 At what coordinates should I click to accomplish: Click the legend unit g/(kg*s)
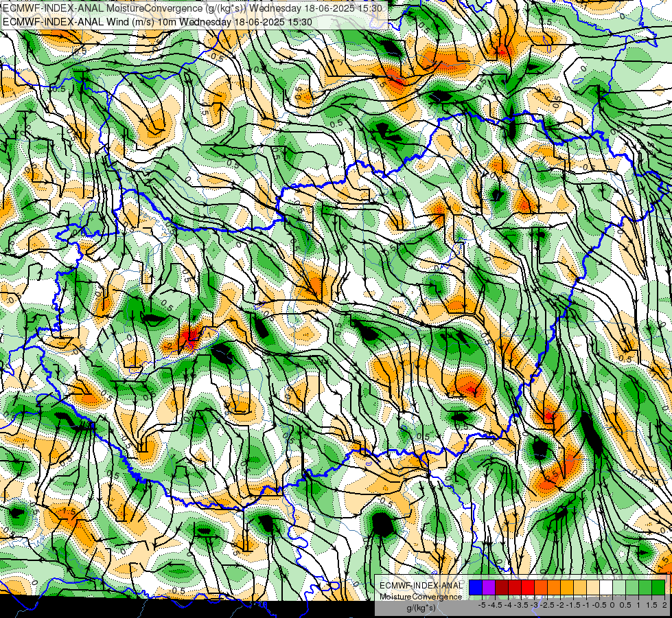pos(421,608)
